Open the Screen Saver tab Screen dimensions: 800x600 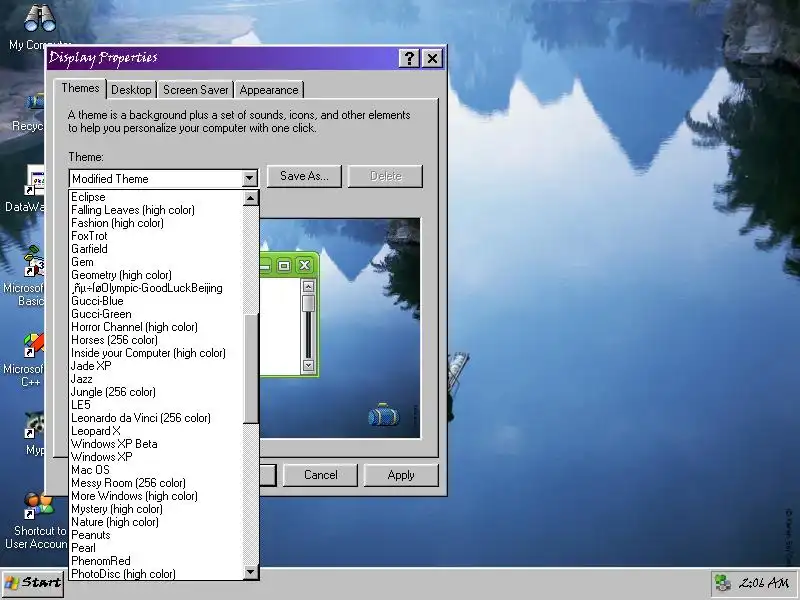pos(195,90)
